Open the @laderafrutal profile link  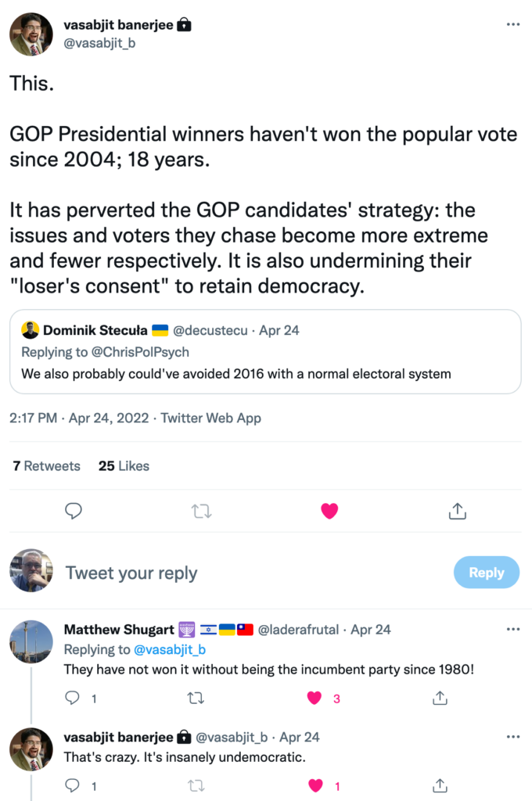pos(300,630)
